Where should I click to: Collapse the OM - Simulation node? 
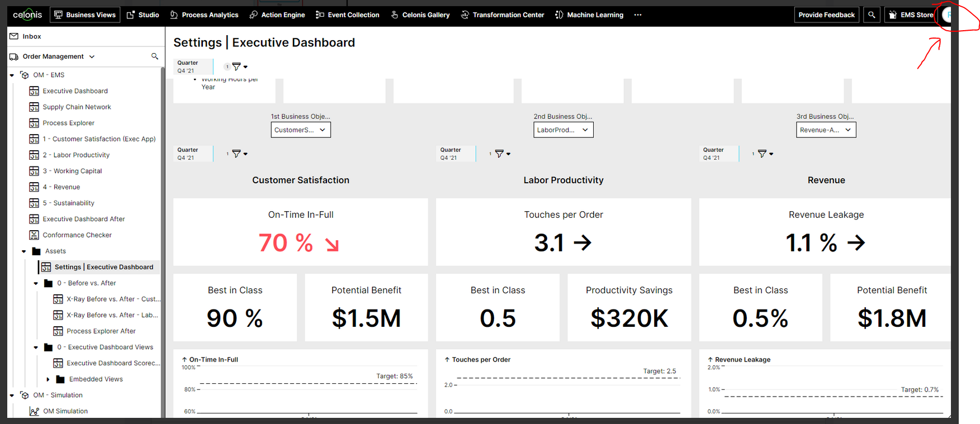pyautogui.click(x=12, y=396)
